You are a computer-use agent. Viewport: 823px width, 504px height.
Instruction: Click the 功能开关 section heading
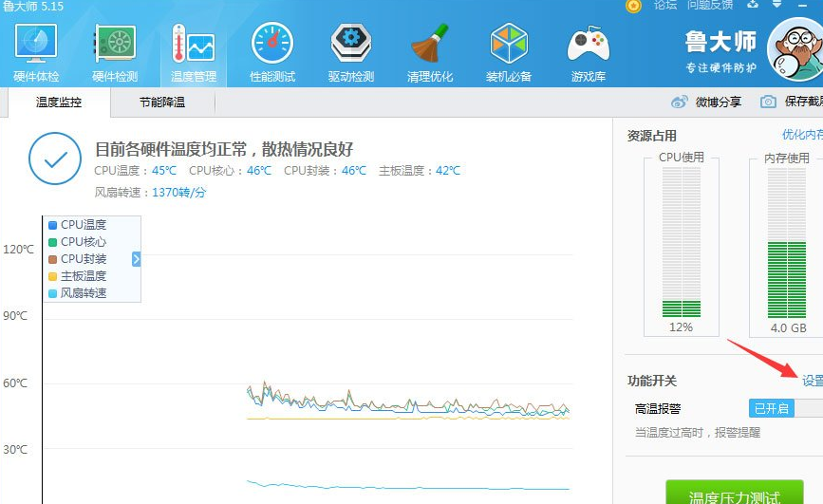(652, 381)
